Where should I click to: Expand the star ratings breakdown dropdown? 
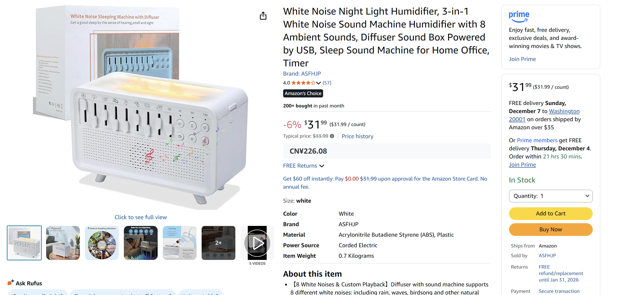tap(319, 83)
